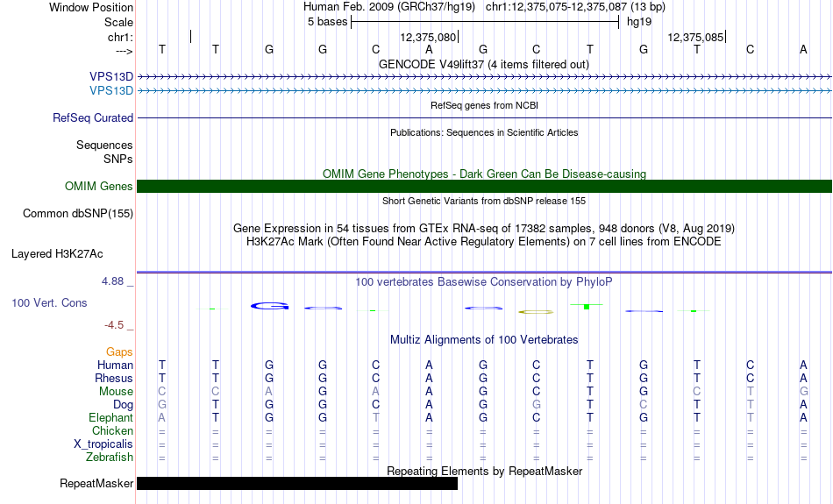Click H3K27Ac Mark on 7 cell lines title
The height and width of the screenshot is (504, 833).
[x=484, y=242]
